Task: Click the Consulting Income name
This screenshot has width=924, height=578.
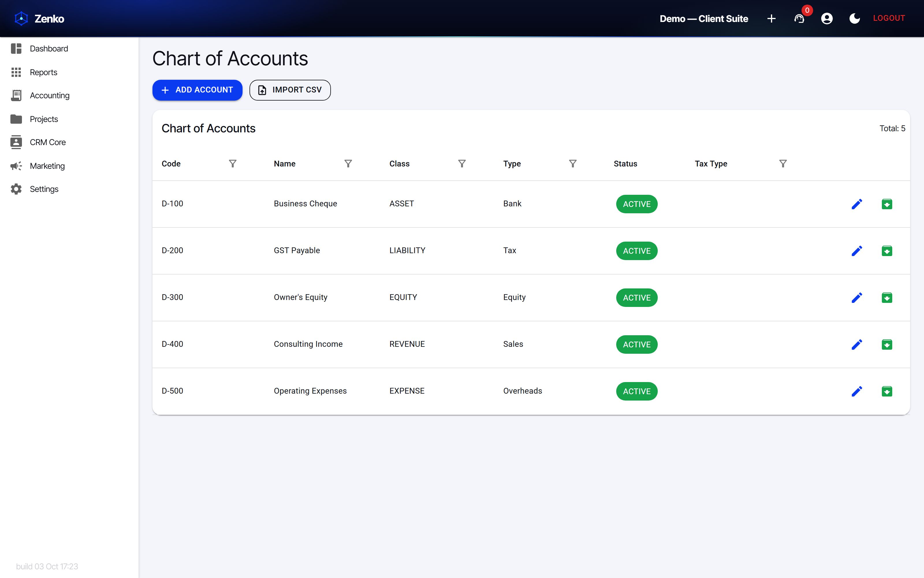Action: 308,344
